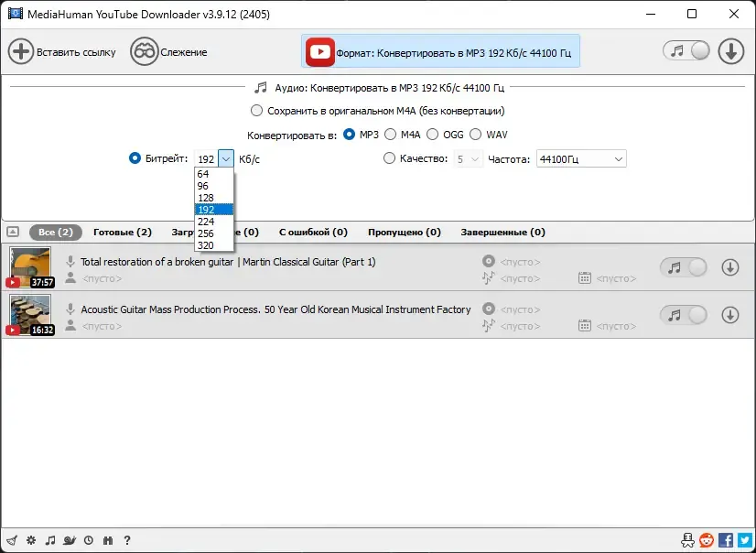Collapse format panel with small arrow button
The image size is (756, 553).
coord(13,232)
